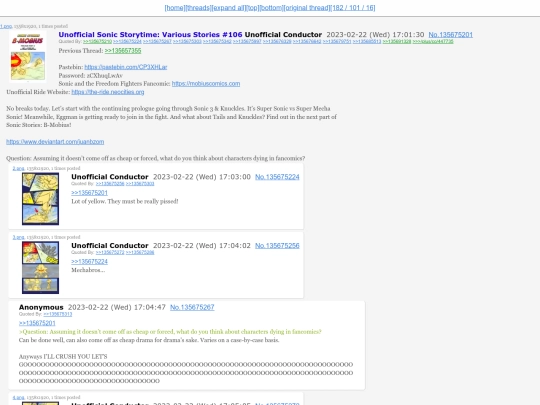
Task: Click the 'Mechabros...' post text
Action: (x=88, y=270)
